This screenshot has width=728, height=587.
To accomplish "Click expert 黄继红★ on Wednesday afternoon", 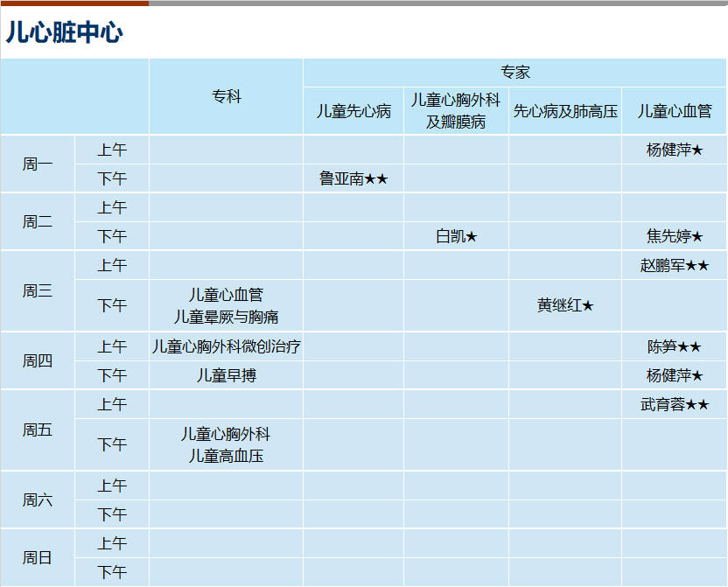I will tap(565, 305).
